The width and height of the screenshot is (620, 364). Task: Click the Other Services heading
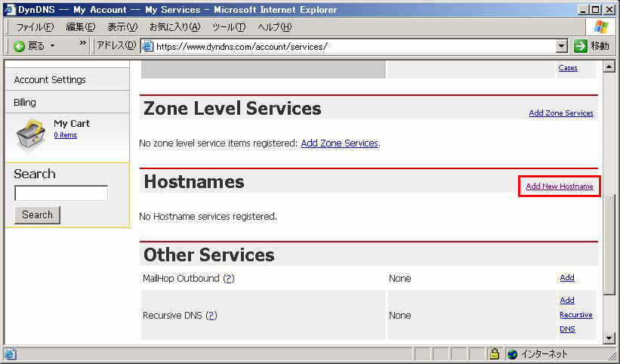point(208,255)
